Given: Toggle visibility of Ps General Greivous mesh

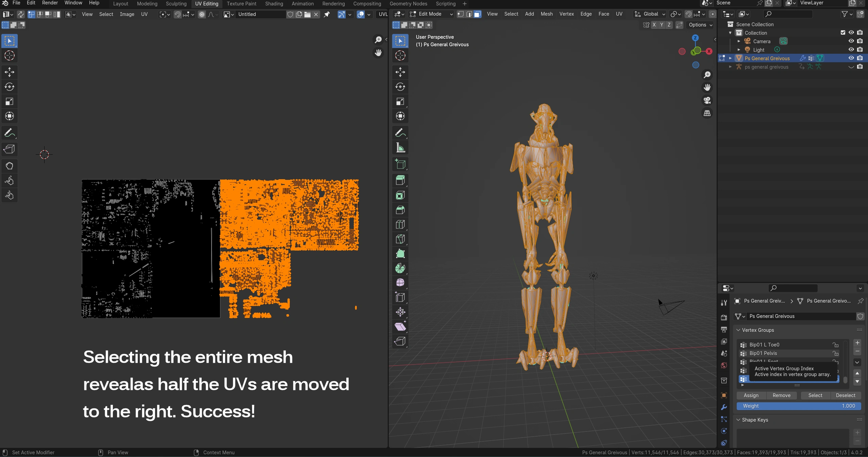Looking at the screenshot, I should pos(851,58).
